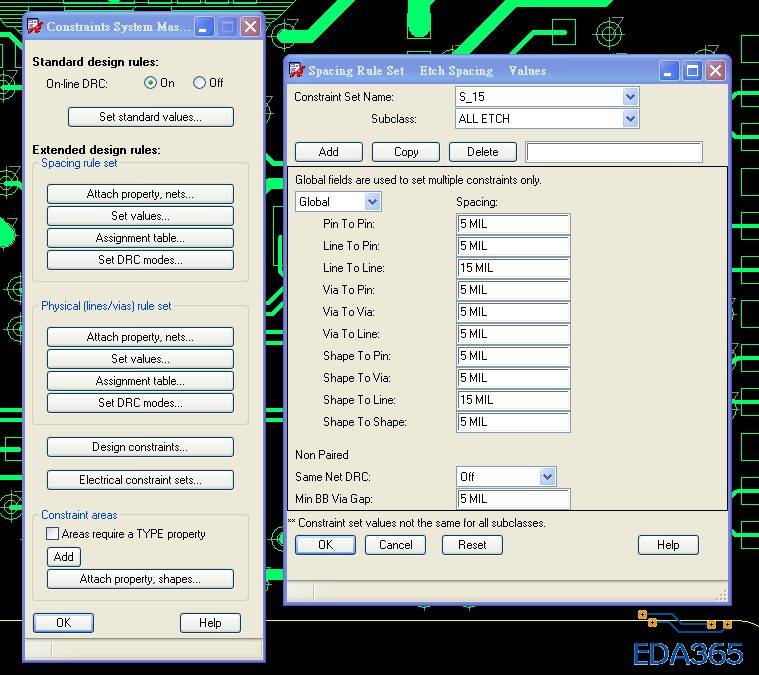
Task: Edit the Shape To Via spacing field
Action: click(x=513, y=378)
